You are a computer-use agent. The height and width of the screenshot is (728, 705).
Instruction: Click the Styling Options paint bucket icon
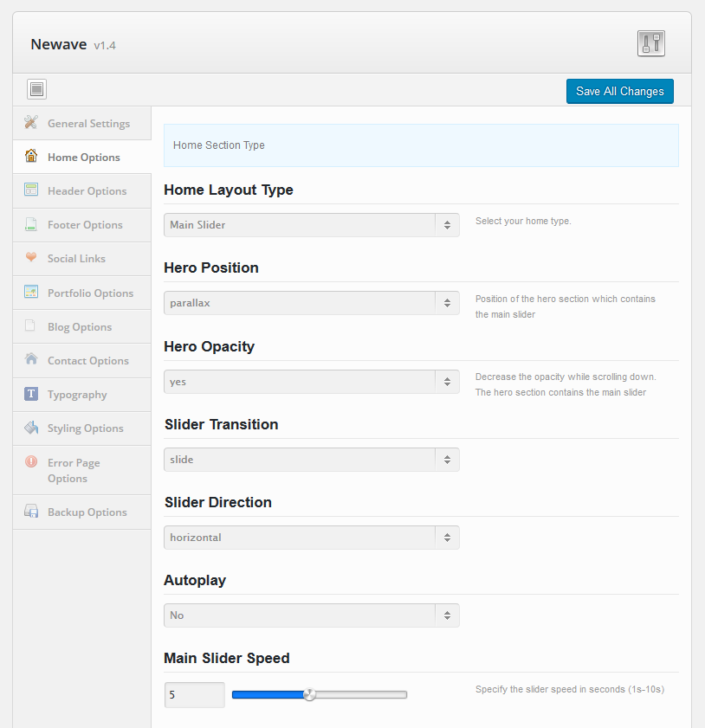31,427
